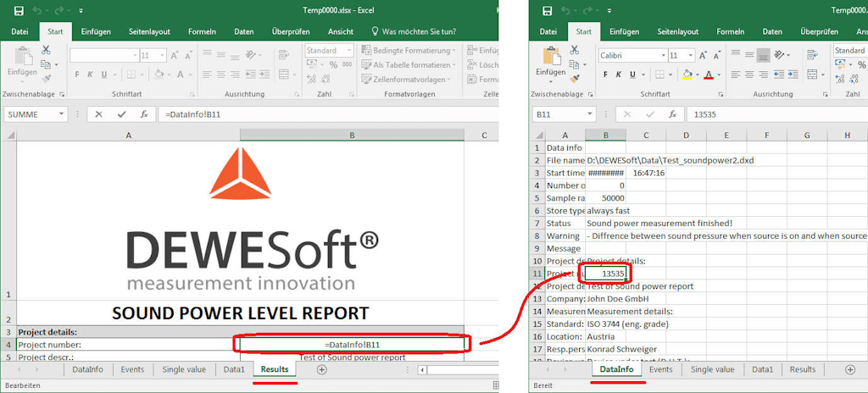868x393 pixels.
Task: Click insert function fx in the right window
Action: (x=672, y=114)
